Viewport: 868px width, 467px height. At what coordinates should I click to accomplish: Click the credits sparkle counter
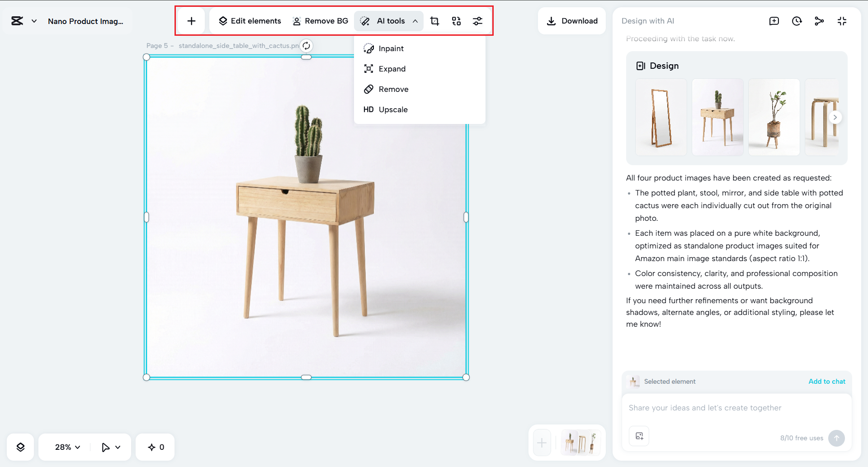pyautogui.click(x=156, y=447)
